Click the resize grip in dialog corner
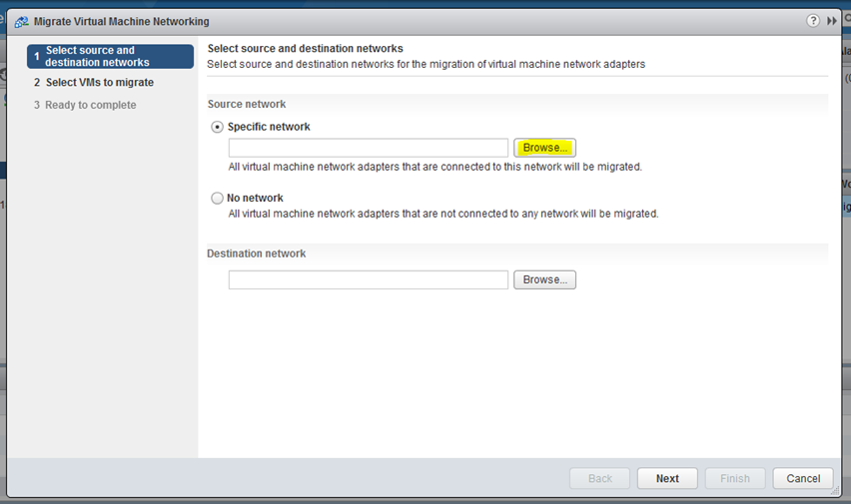Image resolution: width=851 pixels, height=504 pixels. tap(835, 490)
